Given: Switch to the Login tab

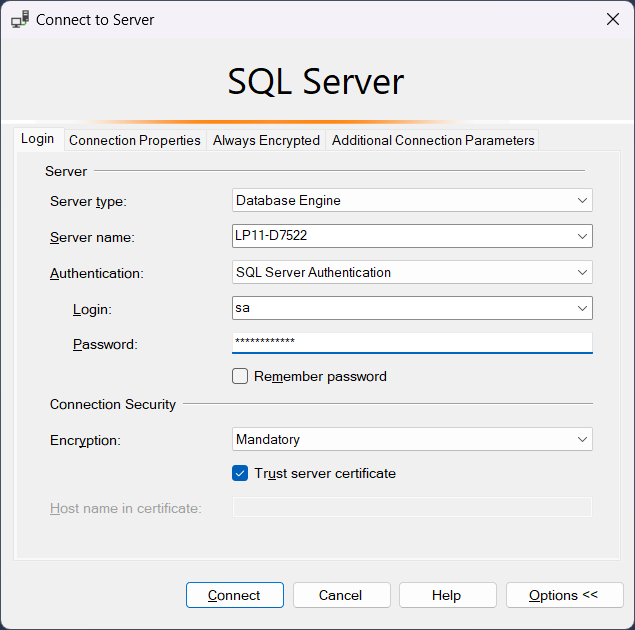Looking at the screenshot, I should 38,140.
